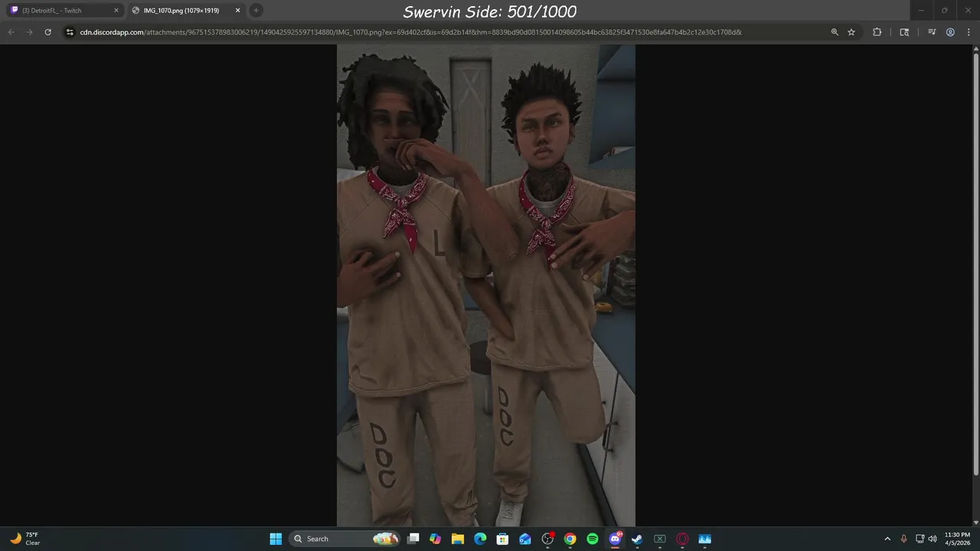This screenshot has width=980, height=551.
Task: Select the IMG_1070.png tab
Action: click(x=186, y=11)
